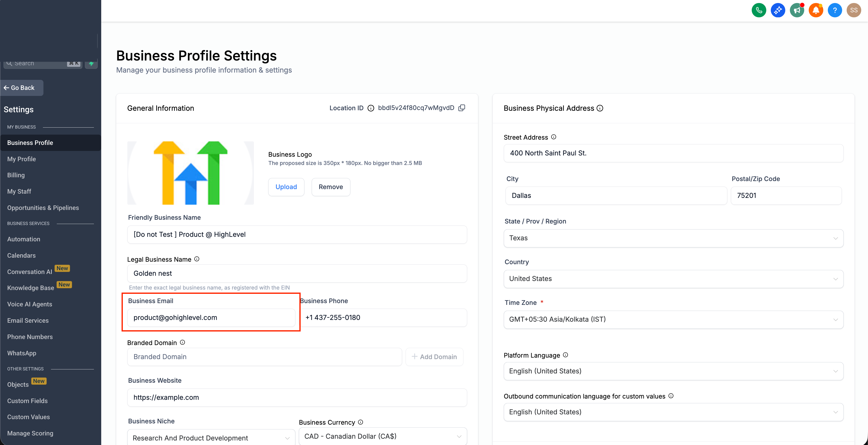The image size is (868, 445).
Task: Open Outbound communication language dropdown
Action: tap(673, 412)
